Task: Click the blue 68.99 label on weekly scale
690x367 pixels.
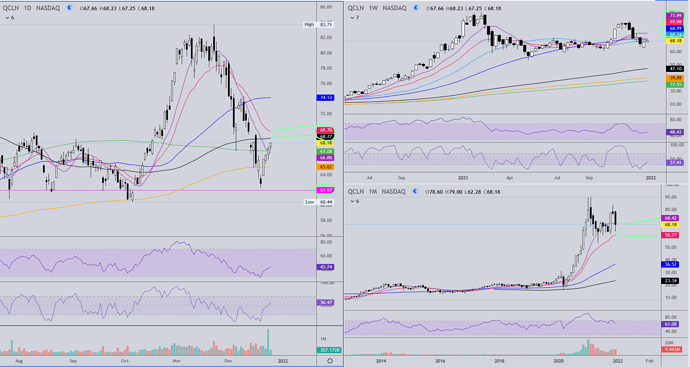Action: 675,28
